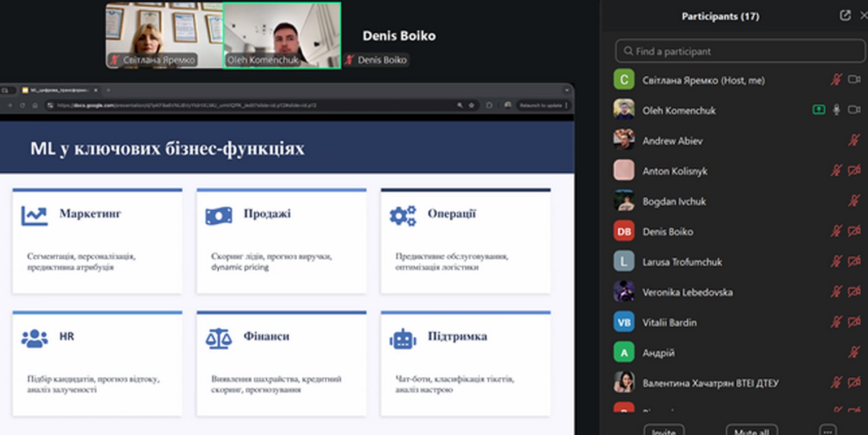Click Bogdan Ivchuk's muted microphone icon
868x435 pixels.
[854, 201]
